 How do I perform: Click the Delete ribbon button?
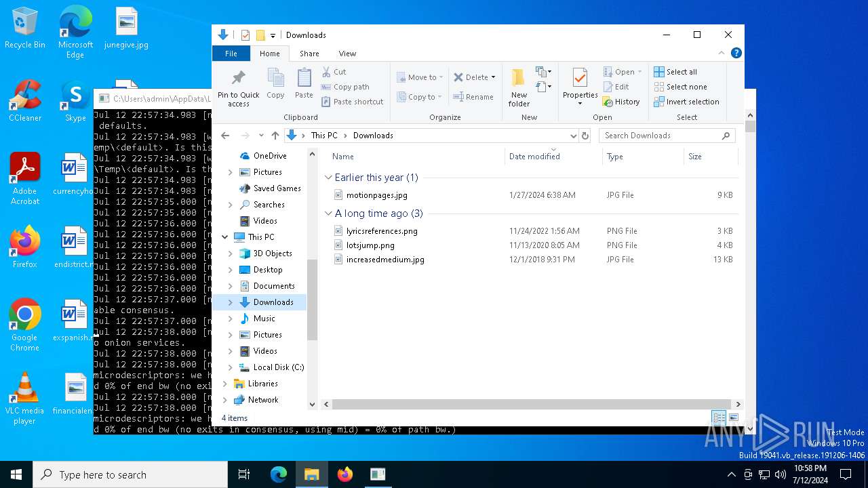point(475,77)
